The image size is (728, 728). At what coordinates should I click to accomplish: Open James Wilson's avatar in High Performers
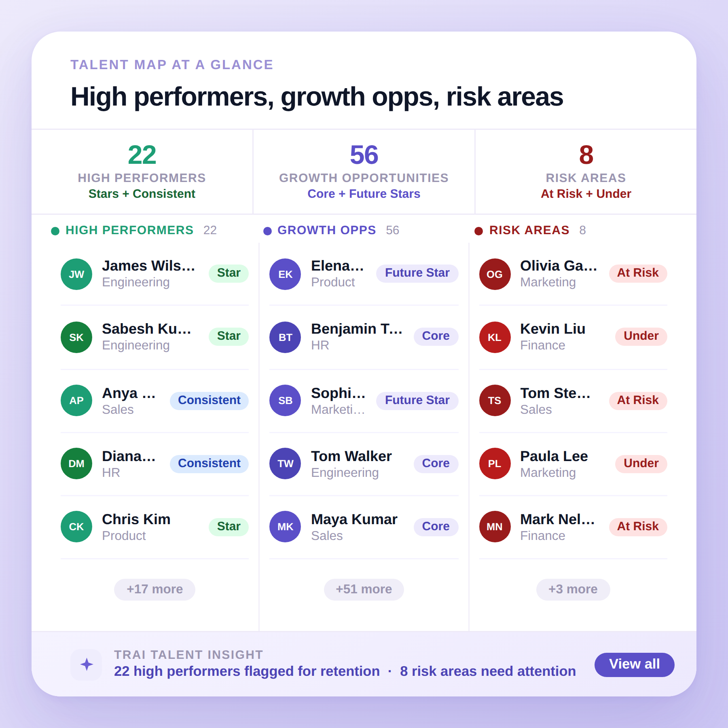76,274
